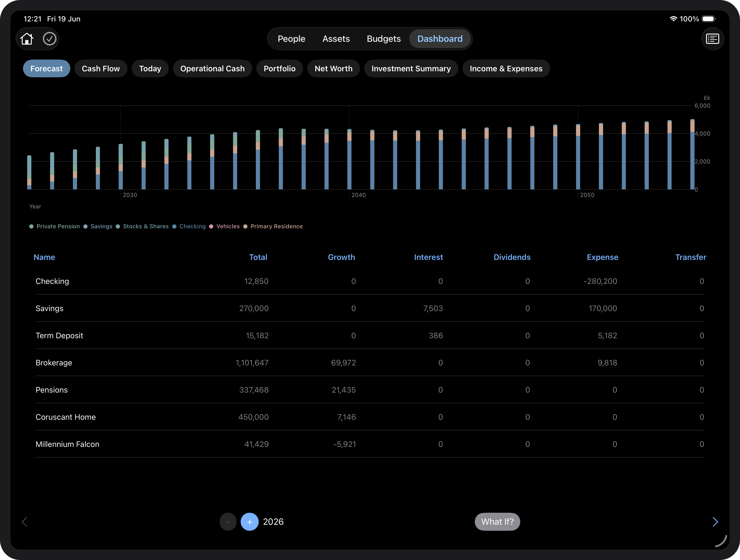Click Millennium Falcon growth -5,921

tap(345, 444)
